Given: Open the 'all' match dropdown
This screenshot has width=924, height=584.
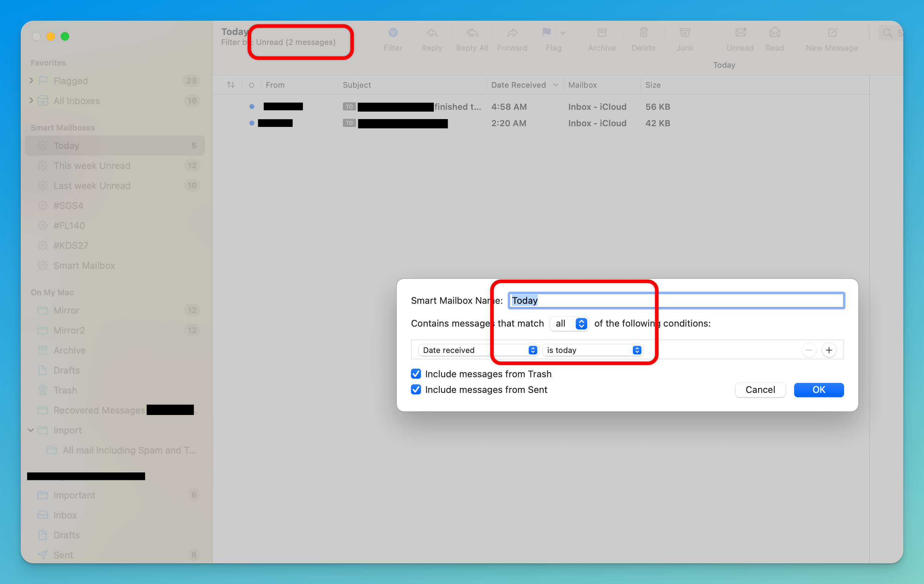Looking at the screenshot, I should point(569,324).
